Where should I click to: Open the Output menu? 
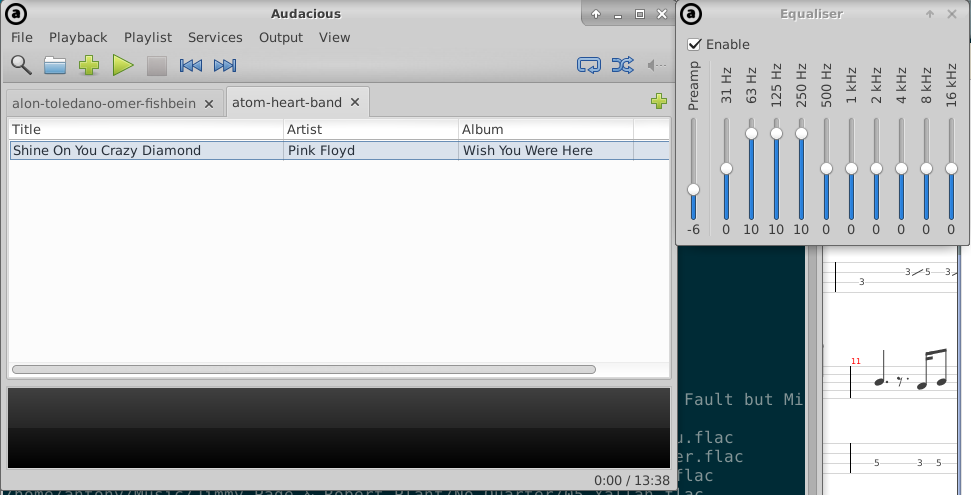(281, 37)
